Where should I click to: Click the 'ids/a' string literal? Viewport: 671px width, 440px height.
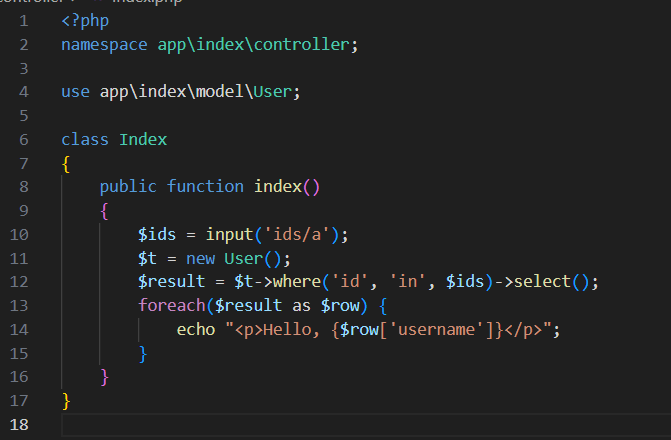pos(297,235)
